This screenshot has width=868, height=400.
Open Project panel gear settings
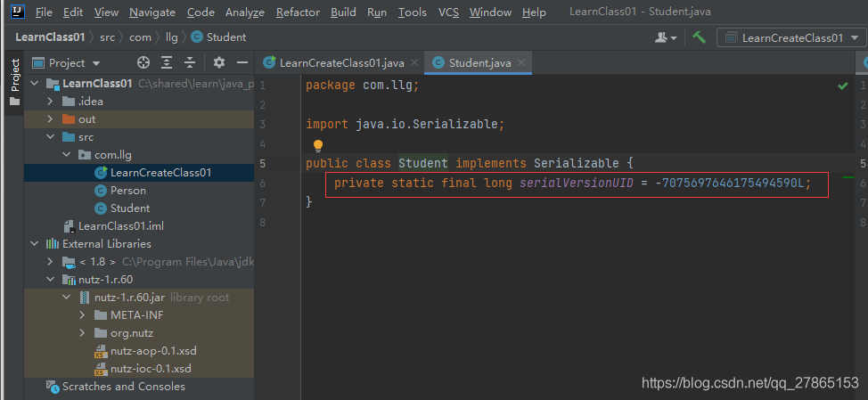(x=219, y=62)
